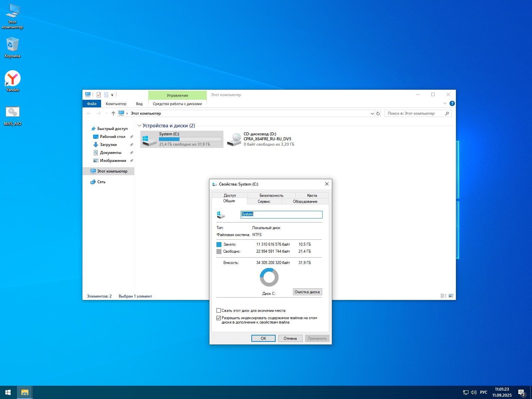The height and width of the screenshot is (399, 532).
Task: Click the System (C:) usage bar
Action: pyautogui.click(x=190, y=139)
